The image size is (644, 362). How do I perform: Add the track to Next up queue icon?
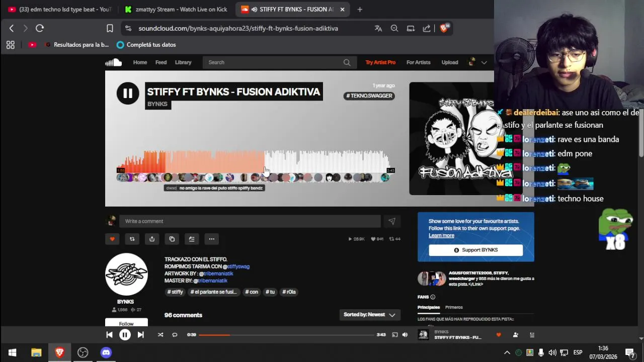click(192, 239)
